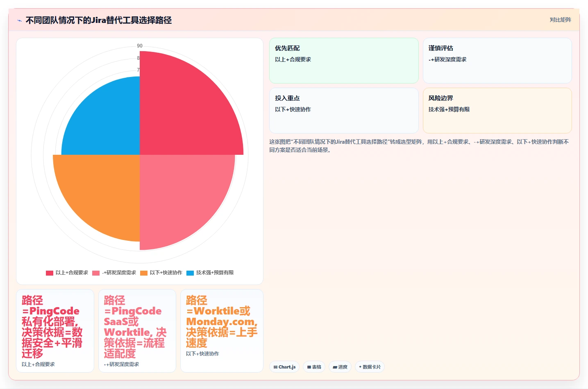Click the Worktile或Monday.com path card
Screen dimensions: 588x389
click(x=222, y=331)
